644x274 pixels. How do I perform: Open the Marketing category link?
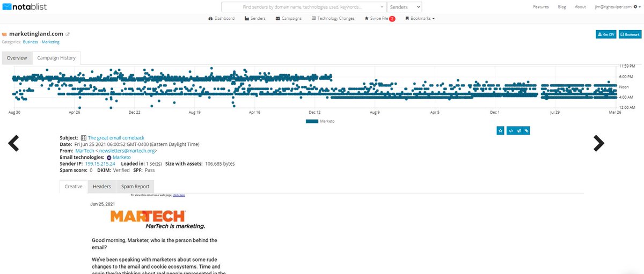click(x=51, y=42)
